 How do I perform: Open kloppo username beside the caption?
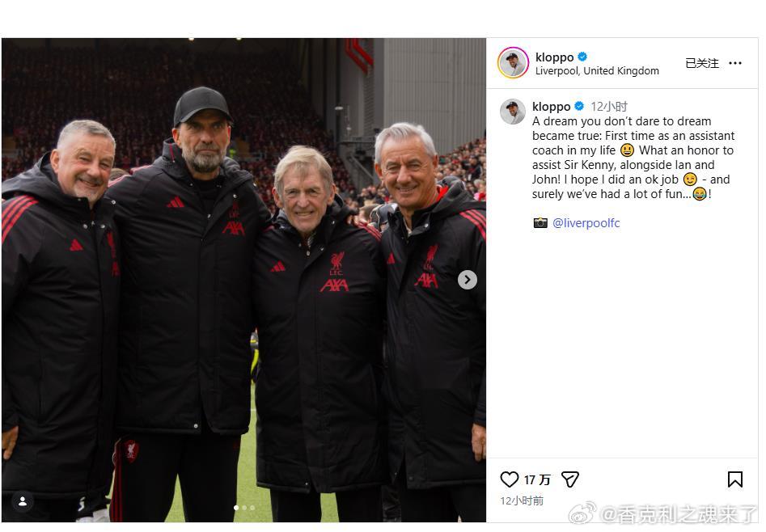click(551, 107)
